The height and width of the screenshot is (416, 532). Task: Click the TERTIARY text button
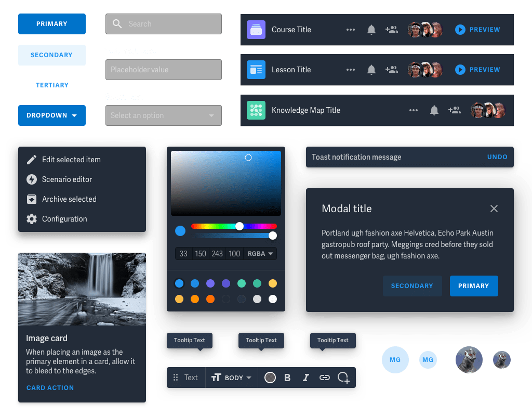click(52, 85)
